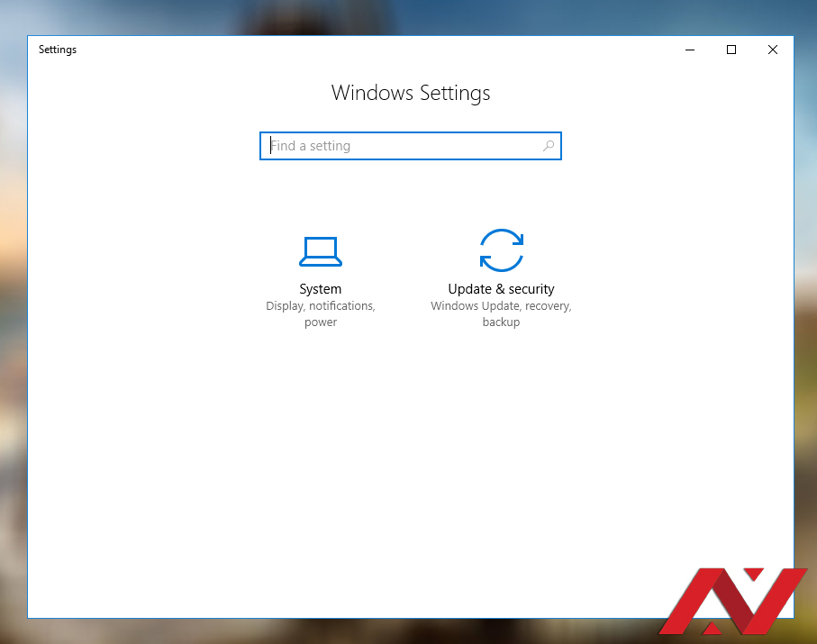Open the System laptop icon
This screenshot has width=817, height=644.
321,251
